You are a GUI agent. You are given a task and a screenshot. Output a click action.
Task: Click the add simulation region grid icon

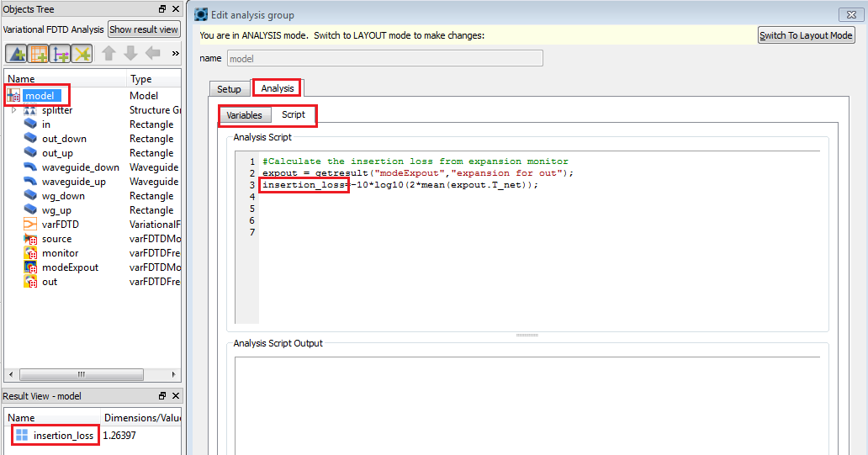tap(38, 54)
